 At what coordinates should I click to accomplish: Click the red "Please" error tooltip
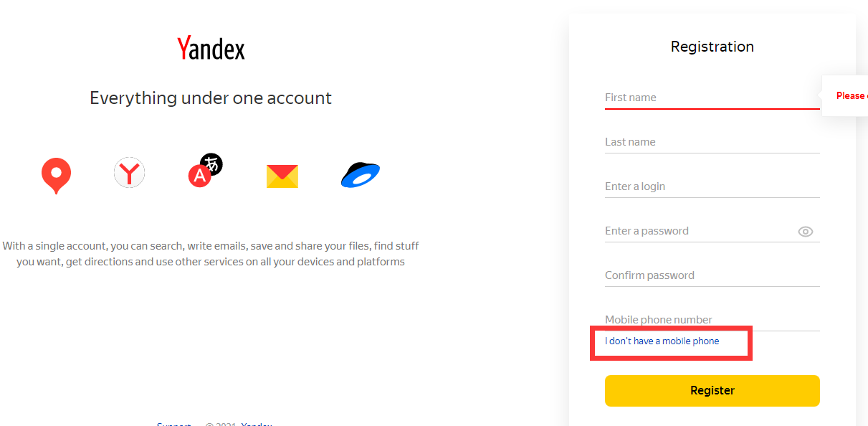851,96
